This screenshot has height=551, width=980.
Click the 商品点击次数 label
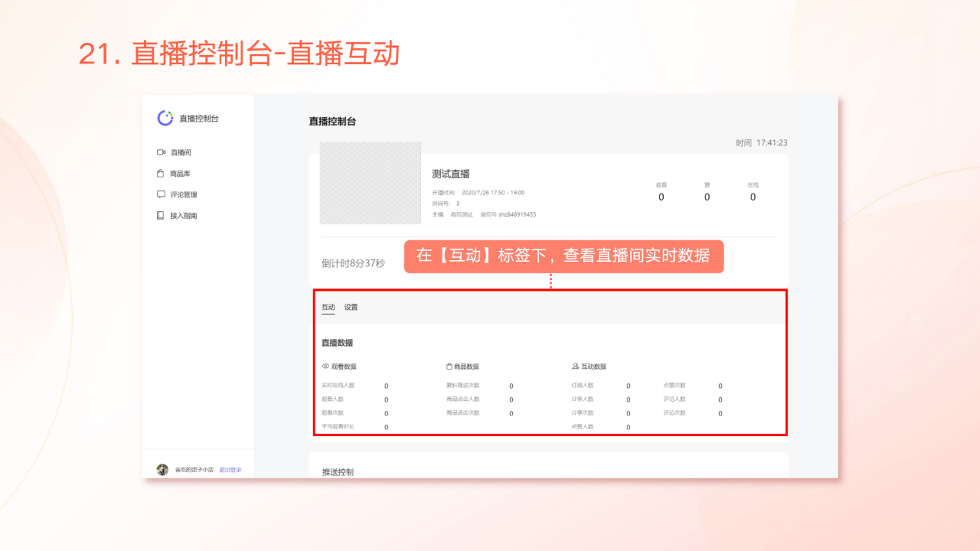pyautogui.click(x=462, y=412)
